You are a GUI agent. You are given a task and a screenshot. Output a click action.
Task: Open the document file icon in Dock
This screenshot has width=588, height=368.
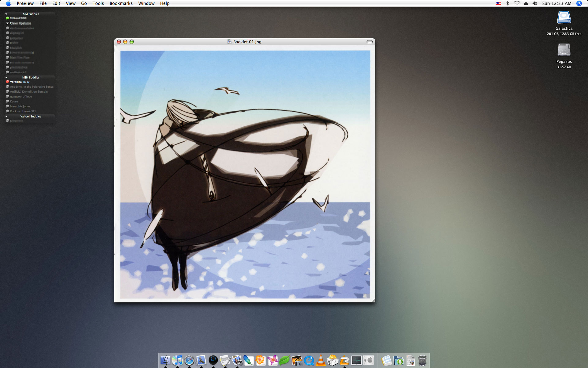(410, 360)
